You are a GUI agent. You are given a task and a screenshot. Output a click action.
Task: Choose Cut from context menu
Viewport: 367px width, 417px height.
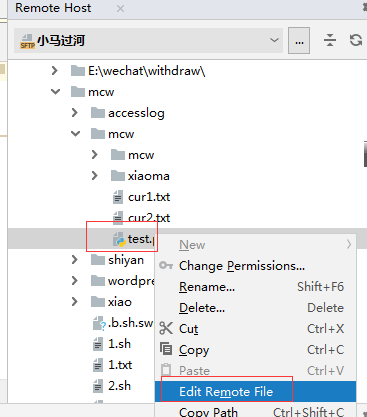point(255,329)
